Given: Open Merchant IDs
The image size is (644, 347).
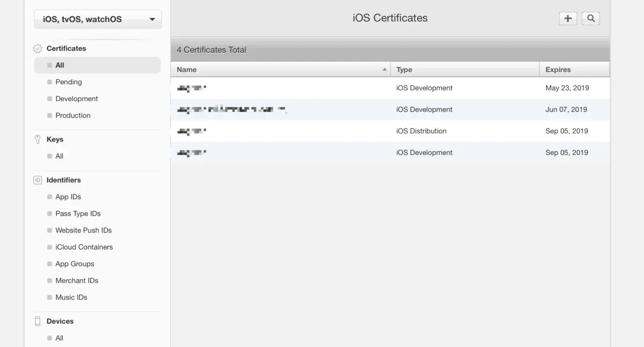Looking at the screenshot, I should [77, 280].
